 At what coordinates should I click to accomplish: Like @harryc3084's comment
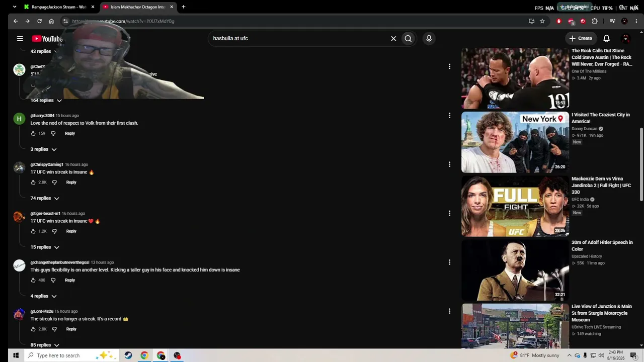(x=33, y=133)
